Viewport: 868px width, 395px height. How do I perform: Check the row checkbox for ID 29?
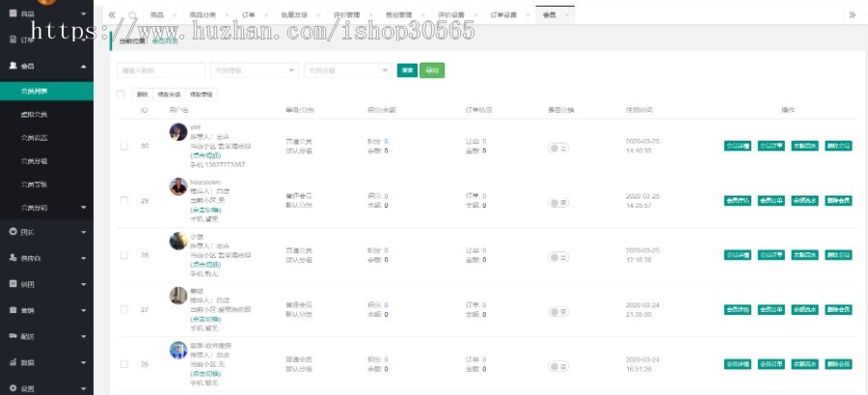[x=124, y=200]
